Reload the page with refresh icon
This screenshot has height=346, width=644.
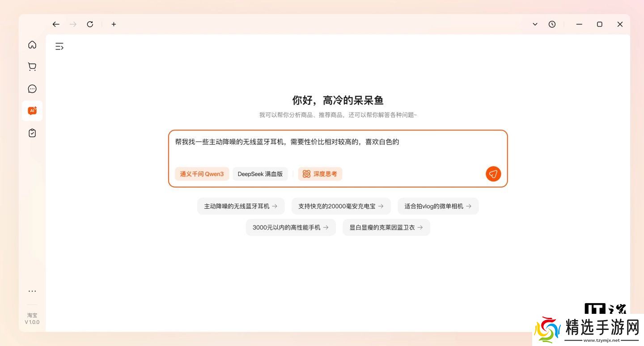click(90, 24)
